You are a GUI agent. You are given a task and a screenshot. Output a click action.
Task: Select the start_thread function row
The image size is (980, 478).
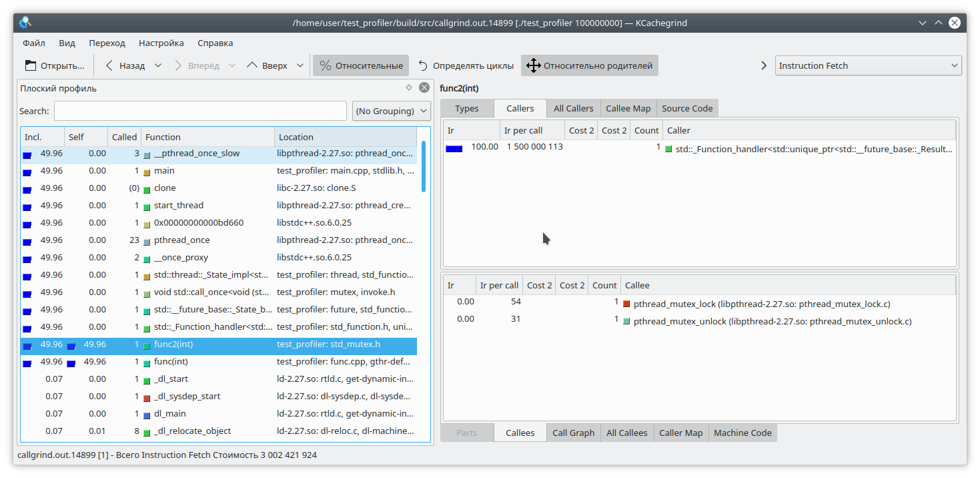point(219,206)
